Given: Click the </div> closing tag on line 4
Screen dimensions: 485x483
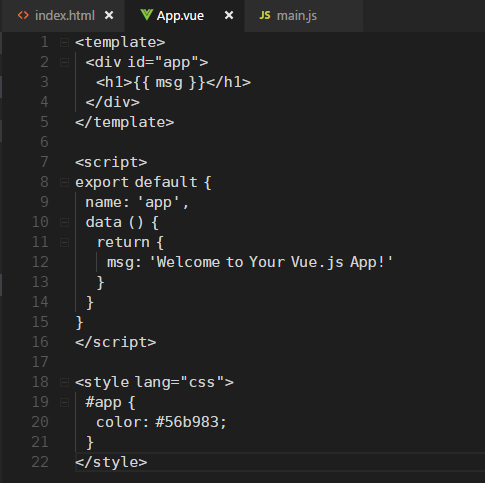Looking at the screenshot, I should [x=112, y=102].
